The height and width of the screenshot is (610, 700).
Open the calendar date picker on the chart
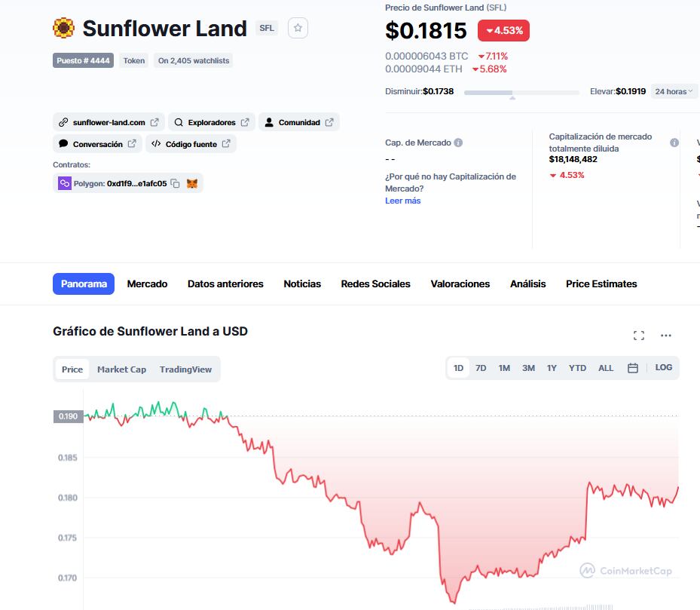coord(632,367)
